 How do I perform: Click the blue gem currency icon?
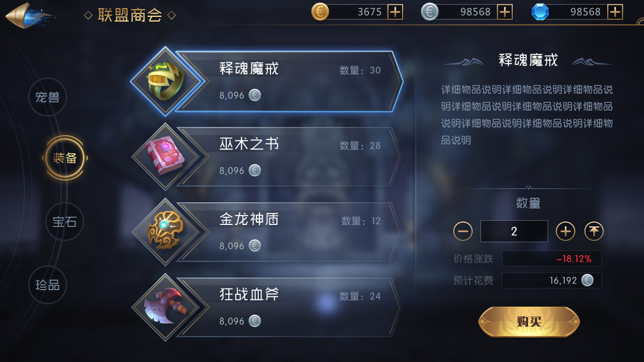pos(540,12)
